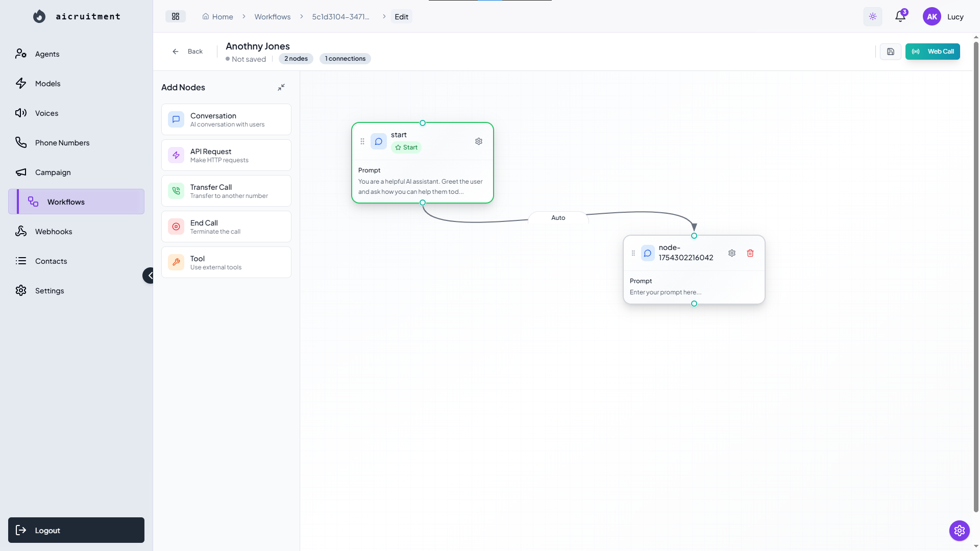Add a Tool node
Image resolution: width=980 pixels, height=551 pixels.
(226, 262)
